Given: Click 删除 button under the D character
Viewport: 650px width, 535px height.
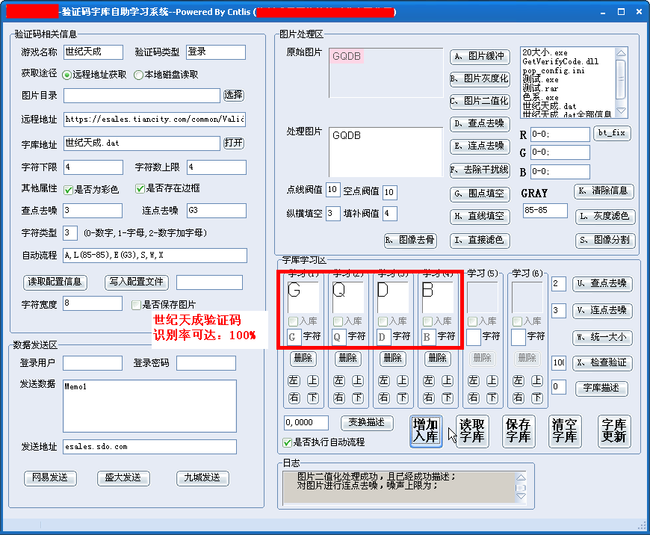Looking at the screenshot, I should coord(393,358).
